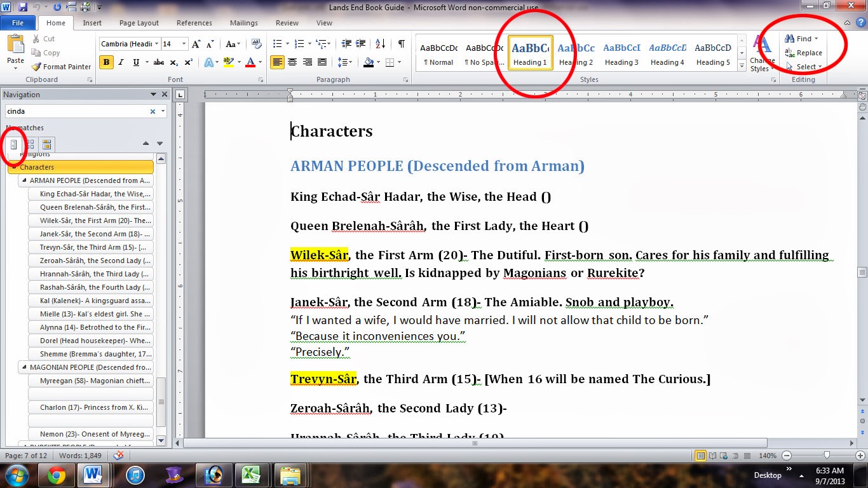The width and height of the screenshot is (868, 488).
Task: Click the zoom slider handle
Action: click(826, 456)
